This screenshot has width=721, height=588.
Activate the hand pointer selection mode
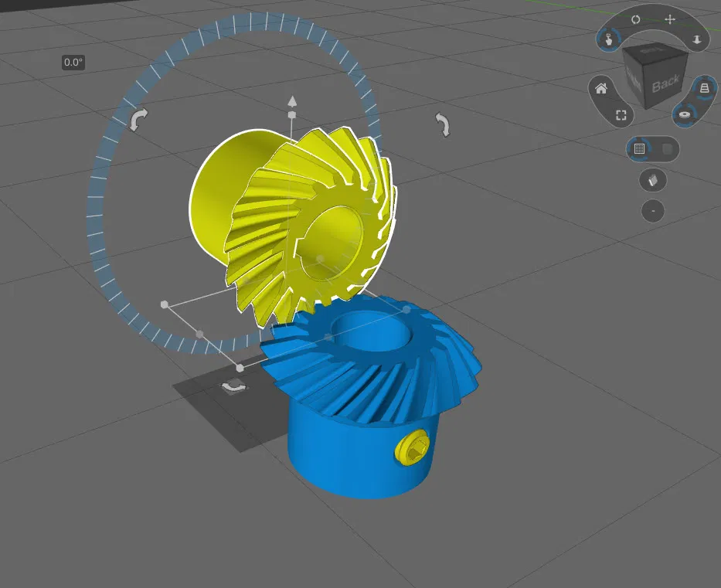(609, 40)
